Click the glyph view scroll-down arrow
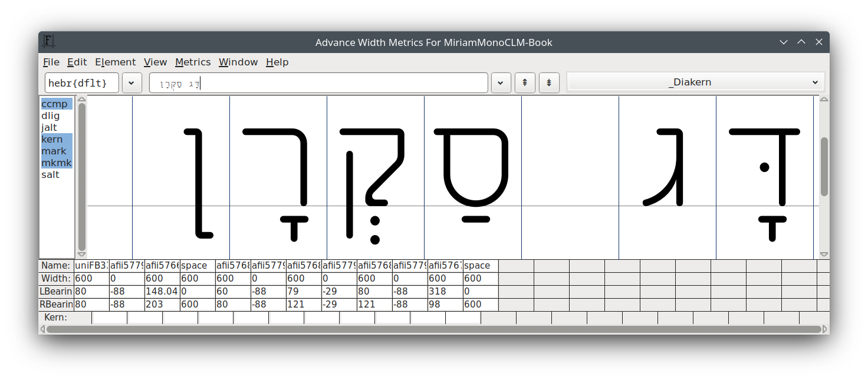 pos(824,255)
